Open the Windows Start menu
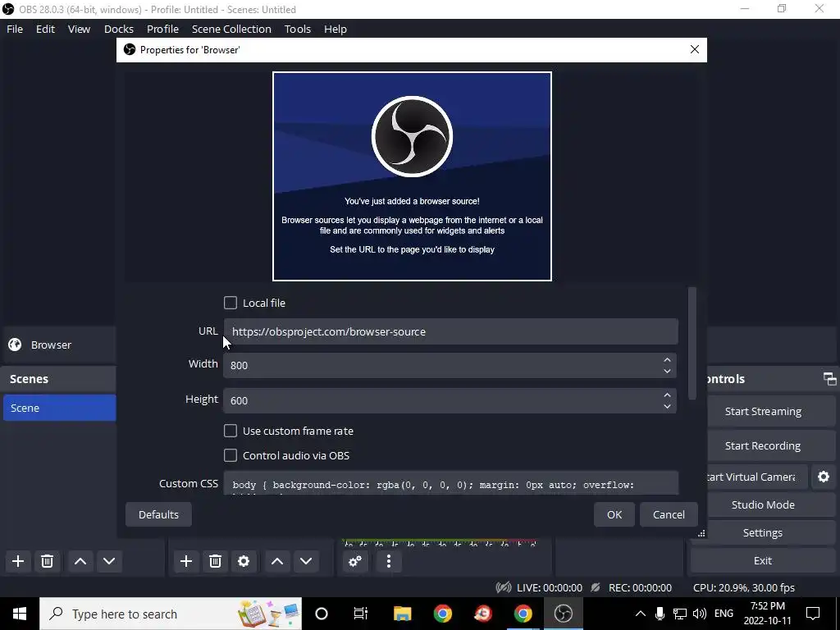 [20, 614]
